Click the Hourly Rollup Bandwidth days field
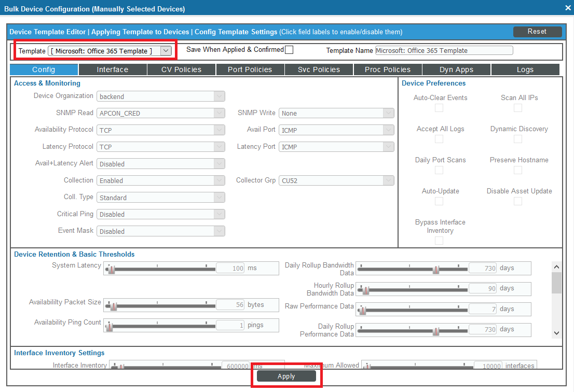Screen dimensions: 574x392 click(483, 288)
